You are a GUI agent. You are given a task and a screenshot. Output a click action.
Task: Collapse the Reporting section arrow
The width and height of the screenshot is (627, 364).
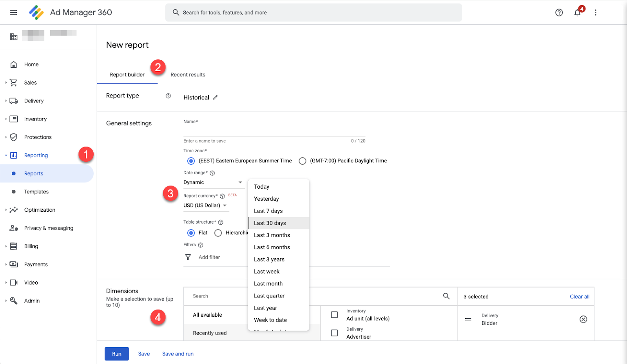6,155
